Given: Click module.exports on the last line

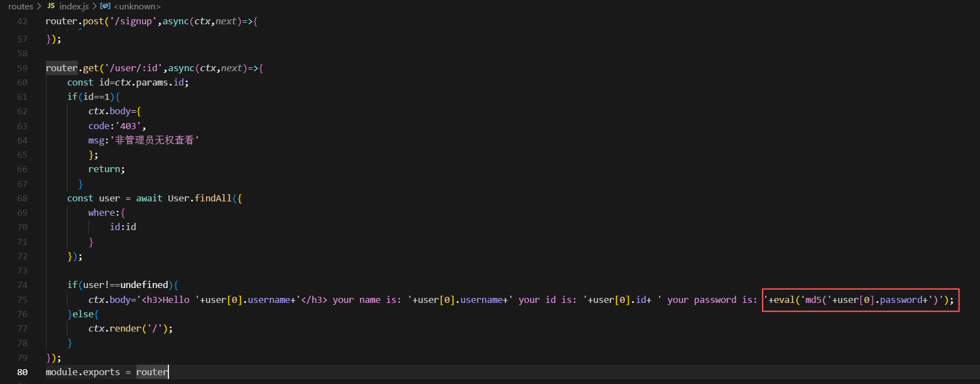Looking at the screenshot, I should (82, 372).
